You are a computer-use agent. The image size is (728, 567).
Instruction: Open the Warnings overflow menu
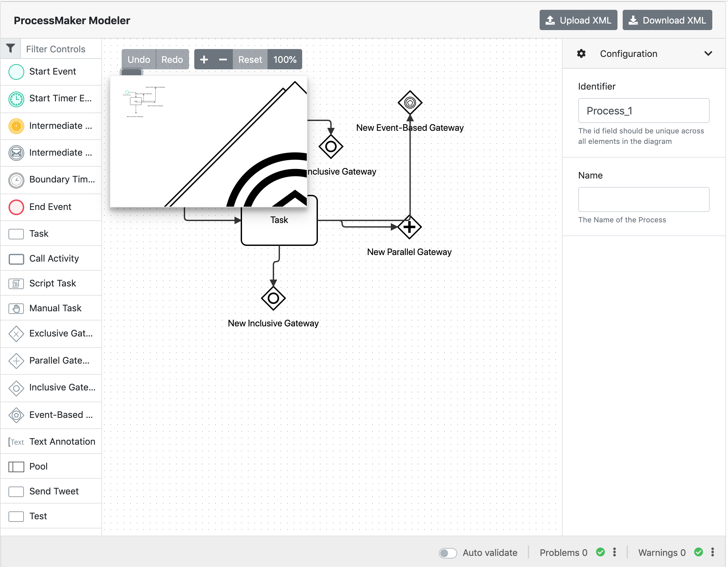(712, 552)
